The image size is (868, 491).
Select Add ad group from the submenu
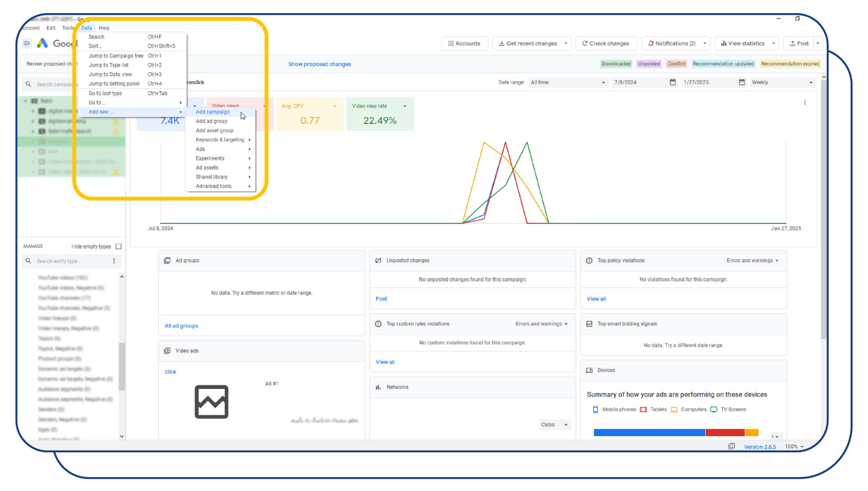point(220,121)
